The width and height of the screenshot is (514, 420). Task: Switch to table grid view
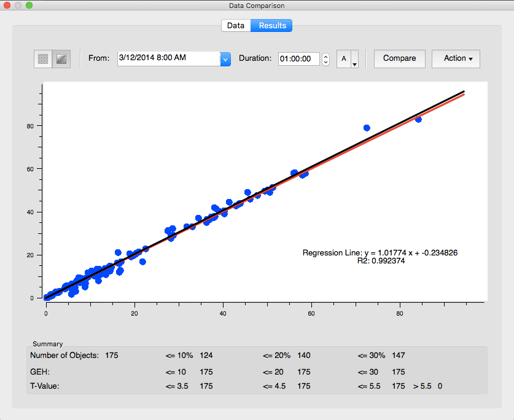(x=43, y=59)
